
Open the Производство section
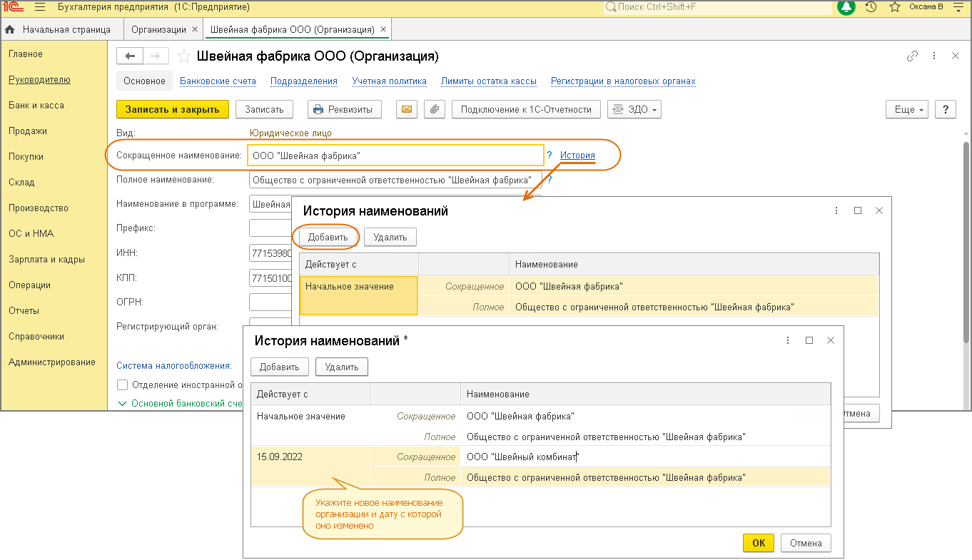pyautogui.click(x=39, y=208)
